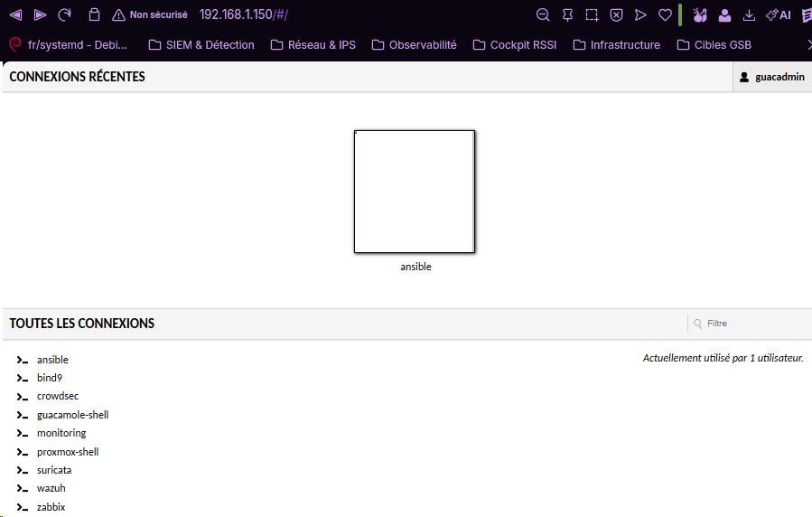This screenshot has height=517, width=812.
Task: Open browser downloads icon
Action: click(x=749, y=15)
